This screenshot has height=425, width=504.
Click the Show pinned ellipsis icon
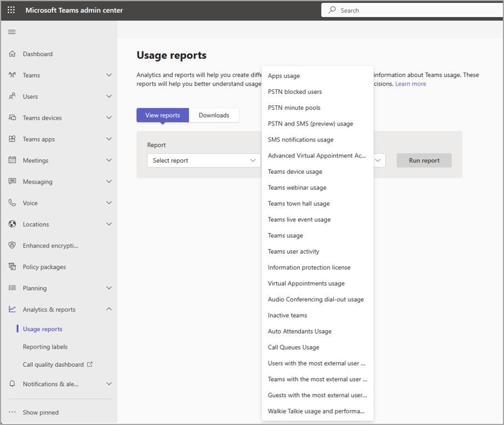click(12, 412)
